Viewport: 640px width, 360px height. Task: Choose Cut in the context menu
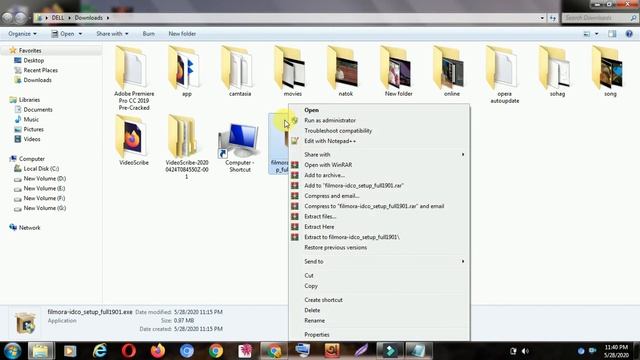[309, 276]
